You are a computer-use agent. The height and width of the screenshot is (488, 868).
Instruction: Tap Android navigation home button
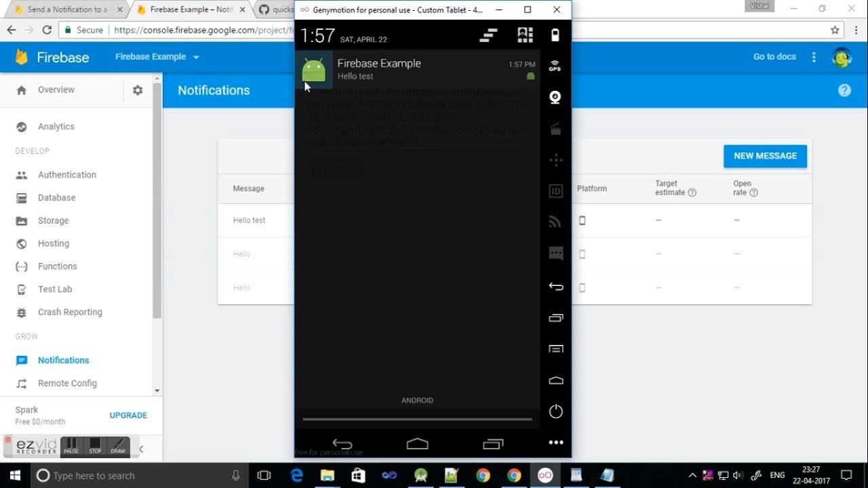point(417,444)
